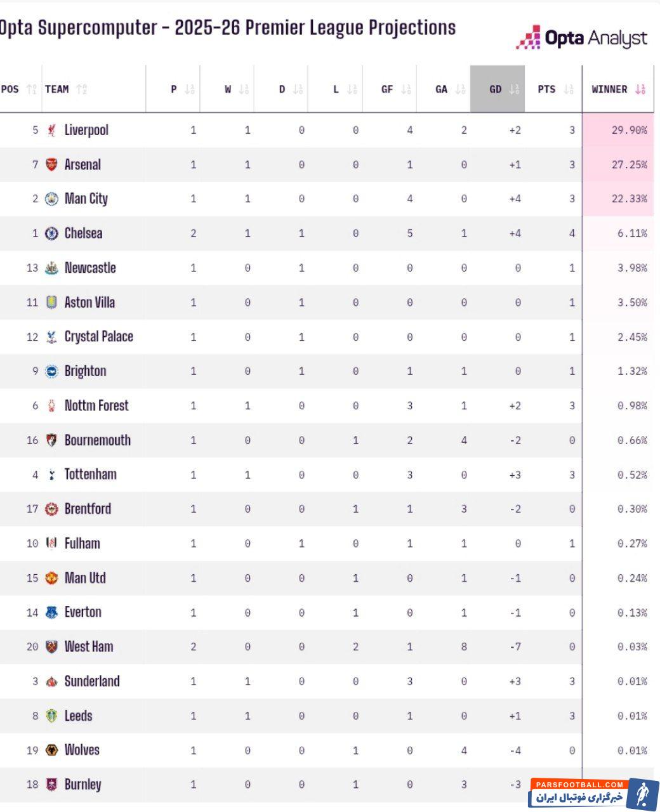Click the Arsenal club crest icon
The width and height of the screenshot is (660, 812).
[x=51, y=165]
